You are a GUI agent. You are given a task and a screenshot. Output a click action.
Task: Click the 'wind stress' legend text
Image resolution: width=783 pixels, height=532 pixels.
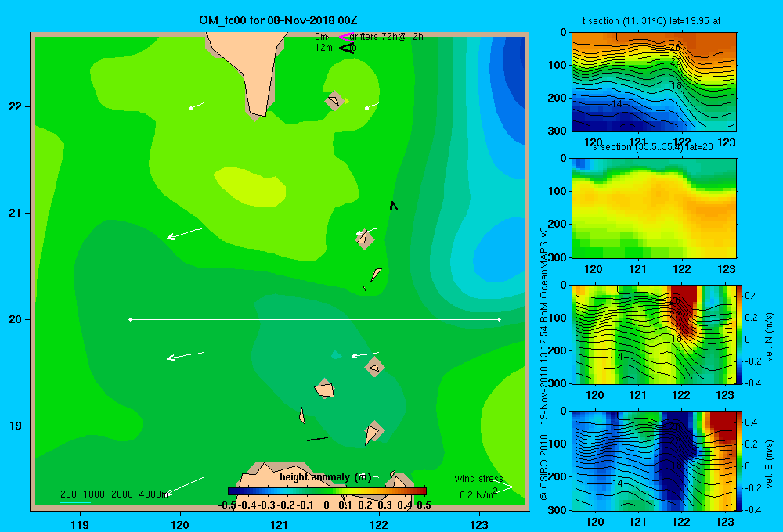[479, 479]
